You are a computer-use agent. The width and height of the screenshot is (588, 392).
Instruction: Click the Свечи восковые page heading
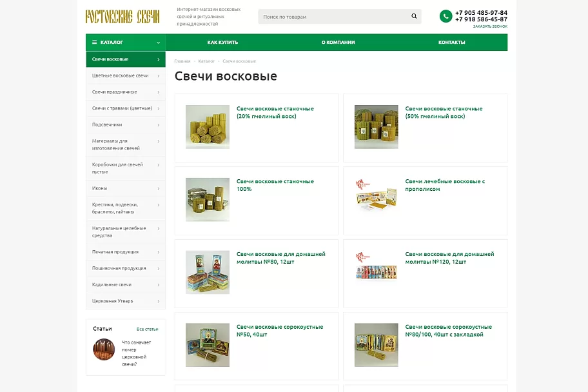[226, 76]
